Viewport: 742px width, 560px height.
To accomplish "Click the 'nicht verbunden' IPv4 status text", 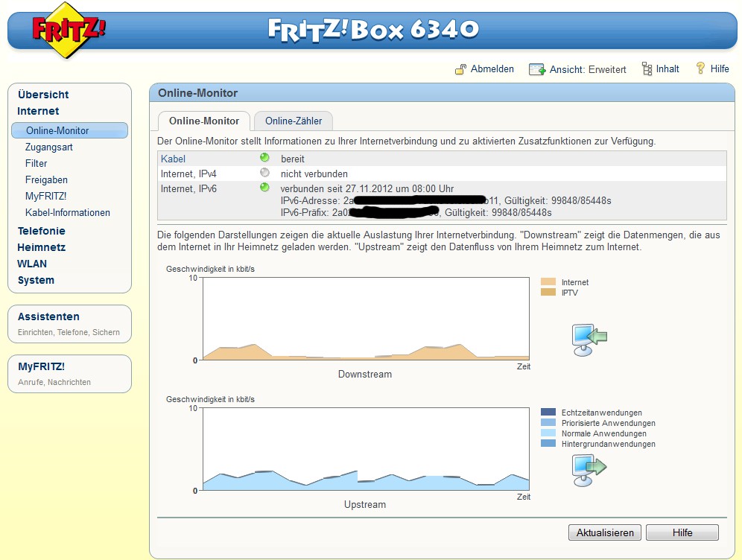I will 314,174.
